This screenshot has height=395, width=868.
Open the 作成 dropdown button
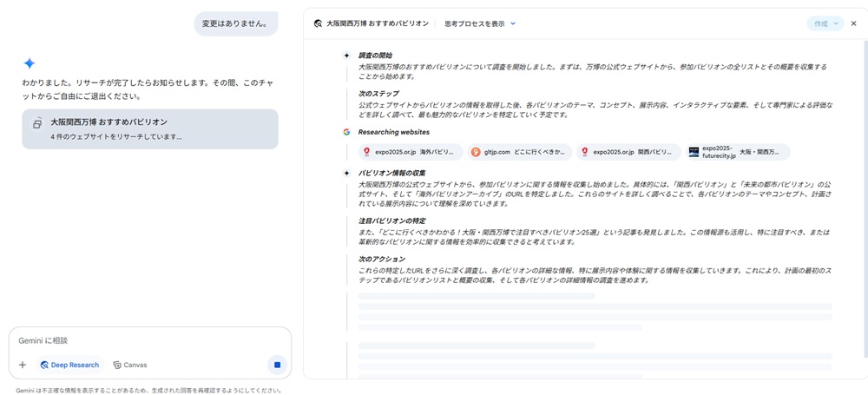tap(825, 23)
